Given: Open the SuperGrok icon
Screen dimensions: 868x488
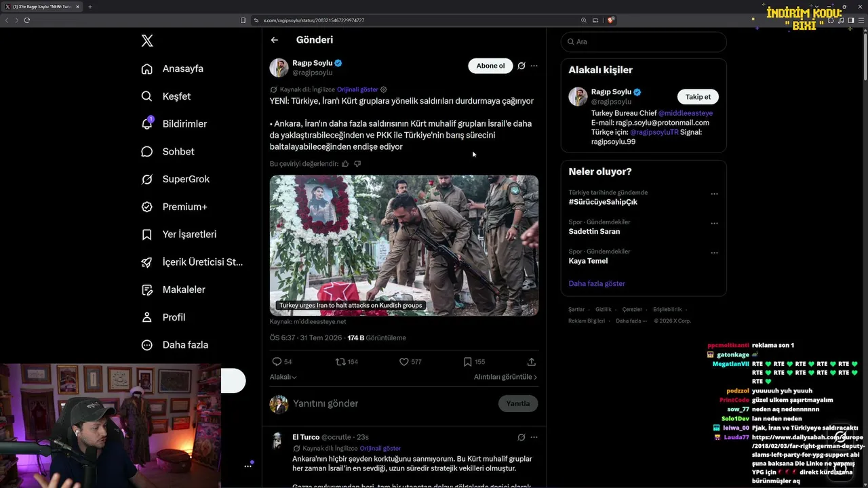Looking at the screenshot, I should [146, 179].
